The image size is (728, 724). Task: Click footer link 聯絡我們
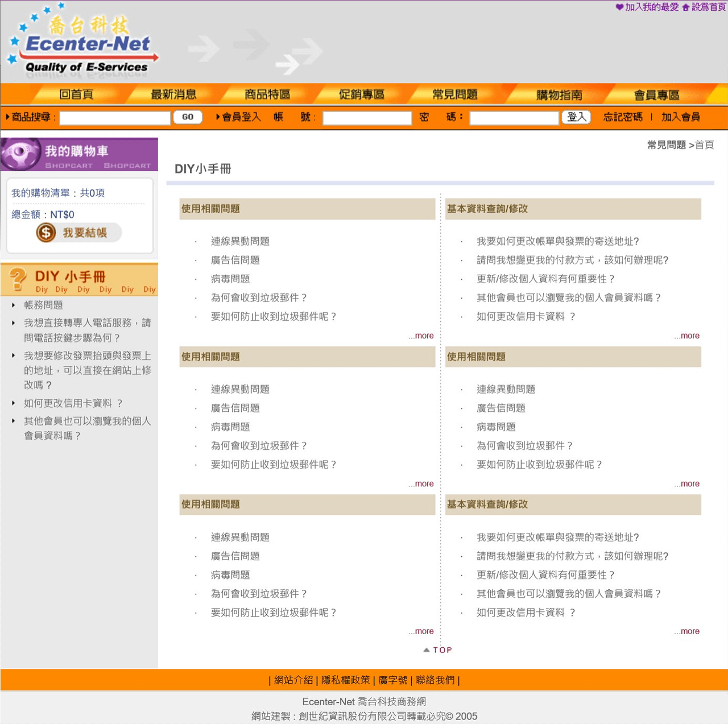click(435, 680)
